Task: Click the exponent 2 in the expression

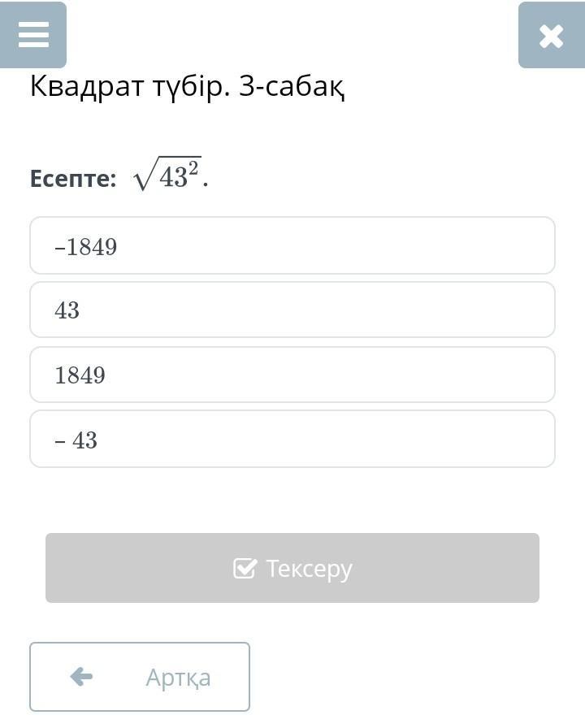Action: click(193, 168)
